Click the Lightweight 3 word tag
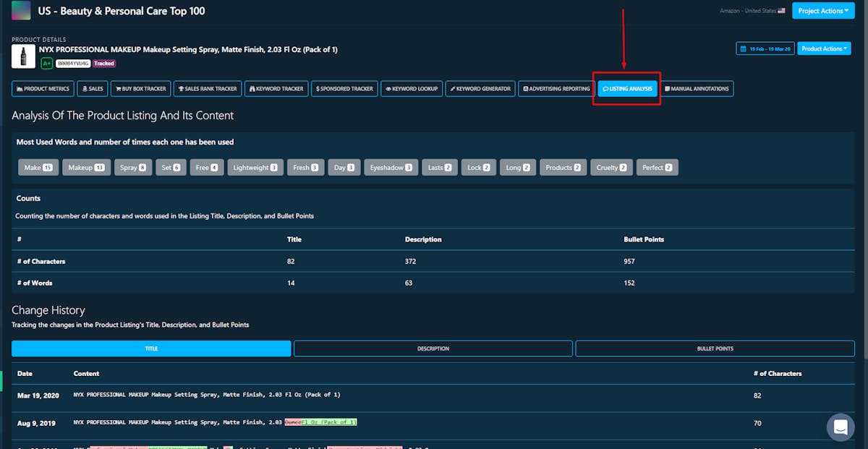 click(255, 168)
